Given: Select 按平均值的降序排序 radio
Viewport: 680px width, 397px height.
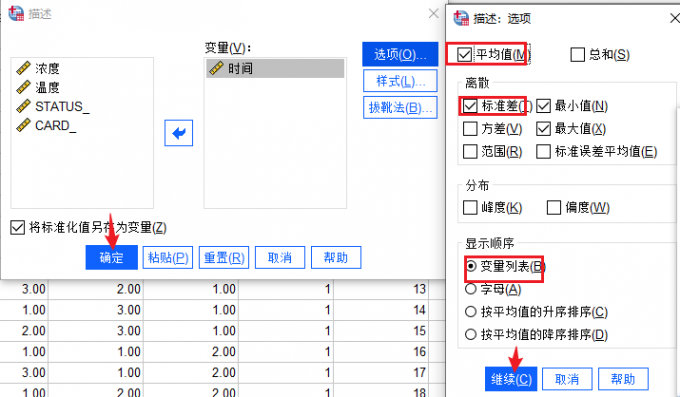Looking at the screenshot, I should pos(471,335).
